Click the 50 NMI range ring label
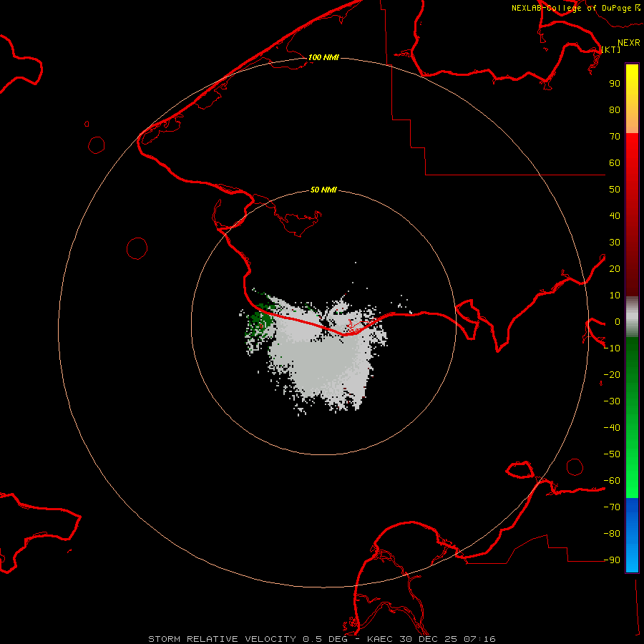Image resolution: width=644 pixels, height=644 pixels. (x=323, y=190)
